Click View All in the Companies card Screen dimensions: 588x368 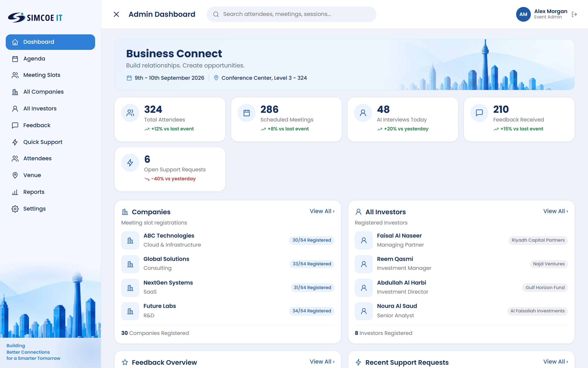(322, 211)
